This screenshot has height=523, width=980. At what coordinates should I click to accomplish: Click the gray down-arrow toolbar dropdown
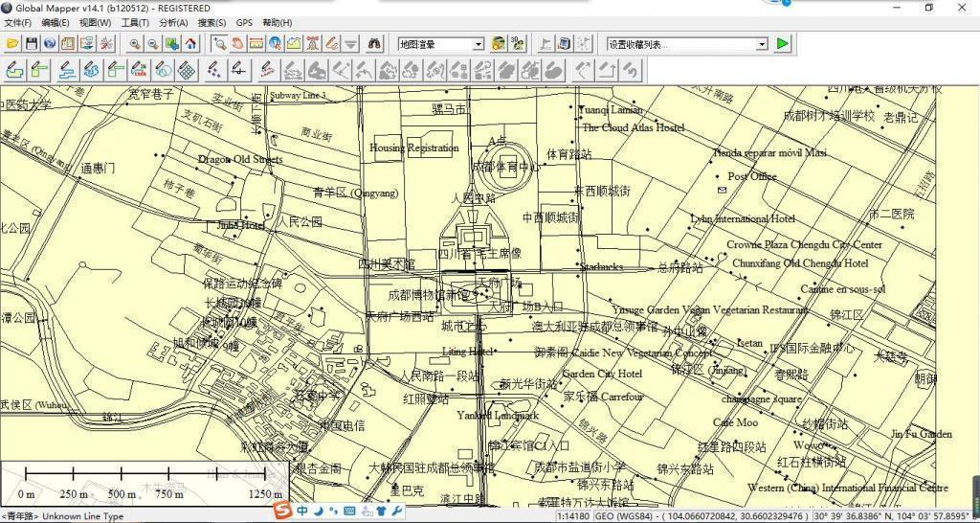[x=351, y=44]
